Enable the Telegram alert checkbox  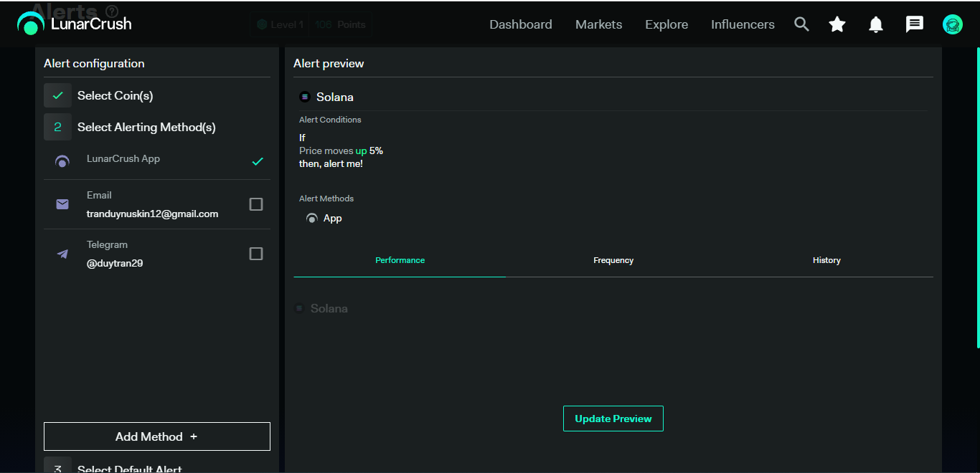[x=255, y=254]
